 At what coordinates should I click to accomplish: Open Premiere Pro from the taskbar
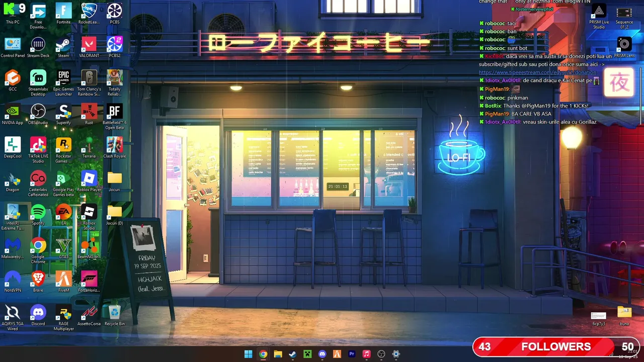352,354
